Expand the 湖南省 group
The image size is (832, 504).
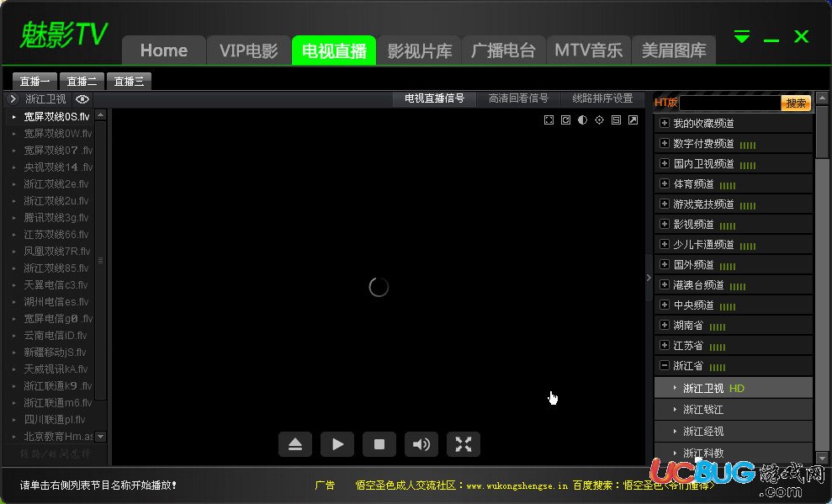(x=664, y=325)
